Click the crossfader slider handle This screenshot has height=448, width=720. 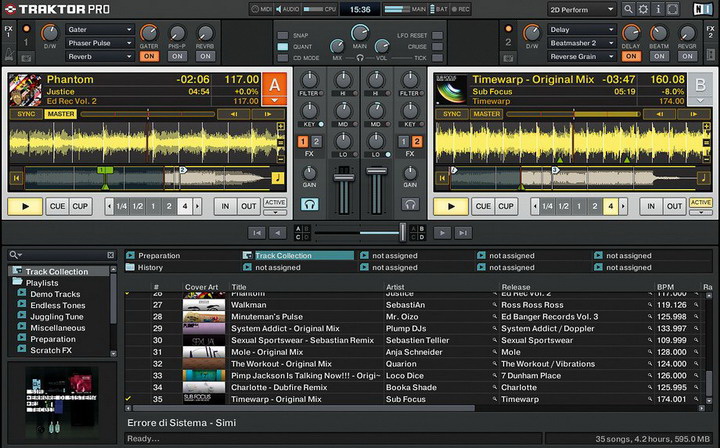pos(403,232)
